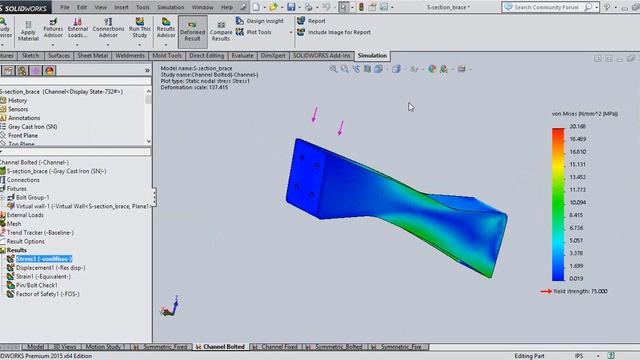Image resolution: width=640 pixels, height=360 pixels.
Task: Select Trend Tracker (-Baseline-)
Action: point(37,233)
